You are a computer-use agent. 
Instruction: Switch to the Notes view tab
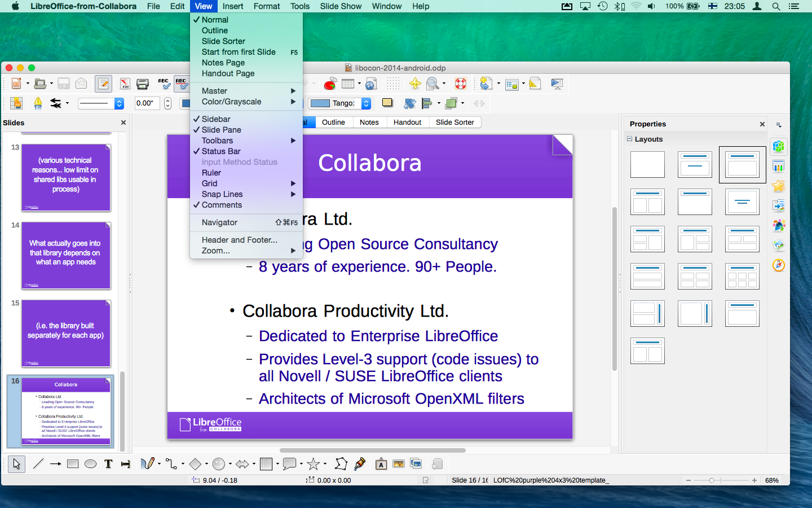point(369,122)
